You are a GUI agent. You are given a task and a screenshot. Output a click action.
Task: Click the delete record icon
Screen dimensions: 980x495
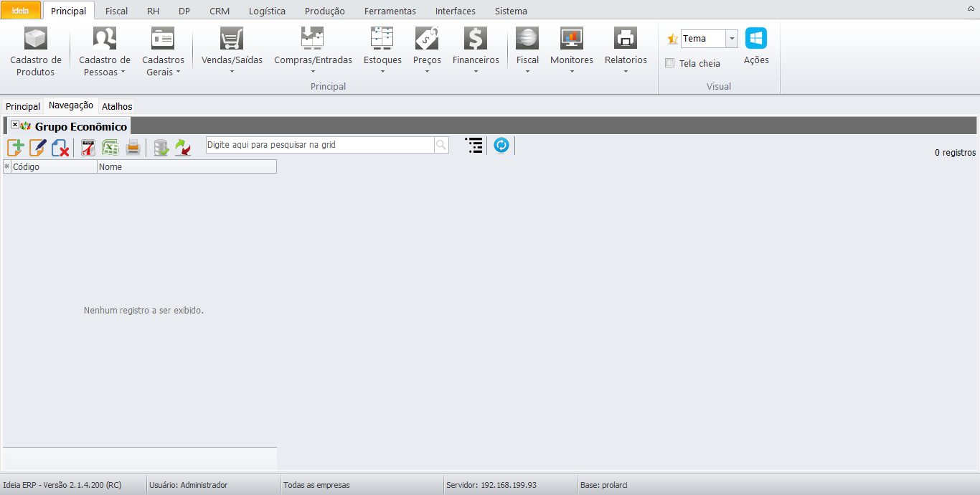[60, 148]
